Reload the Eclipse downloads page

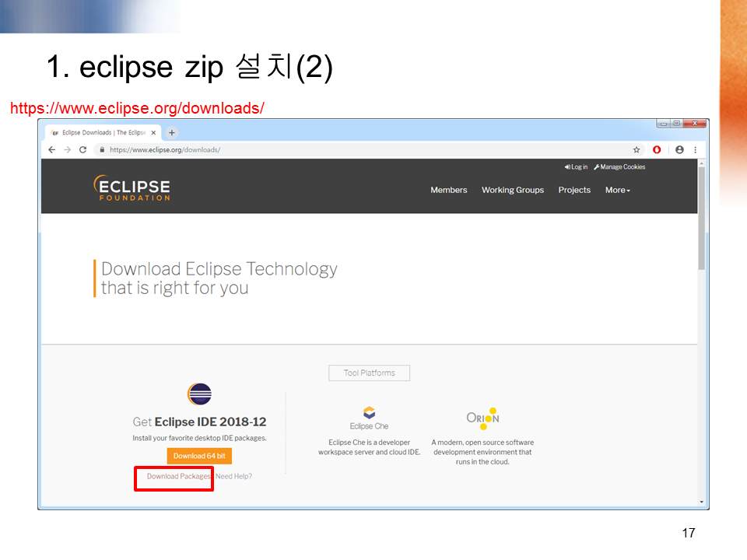[x=83, y=149]
